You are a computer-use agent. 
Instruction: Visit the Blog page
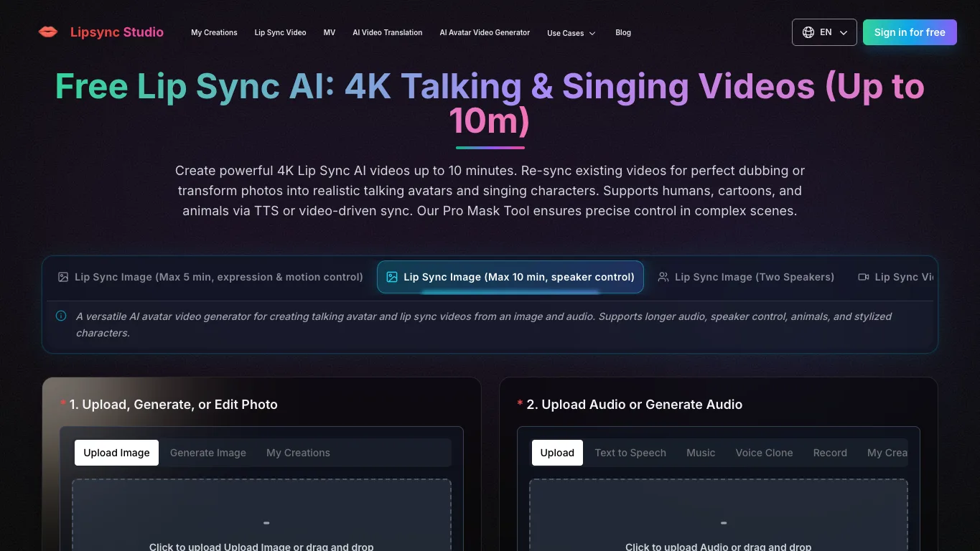pyautogui.click(x=623, y=32)
